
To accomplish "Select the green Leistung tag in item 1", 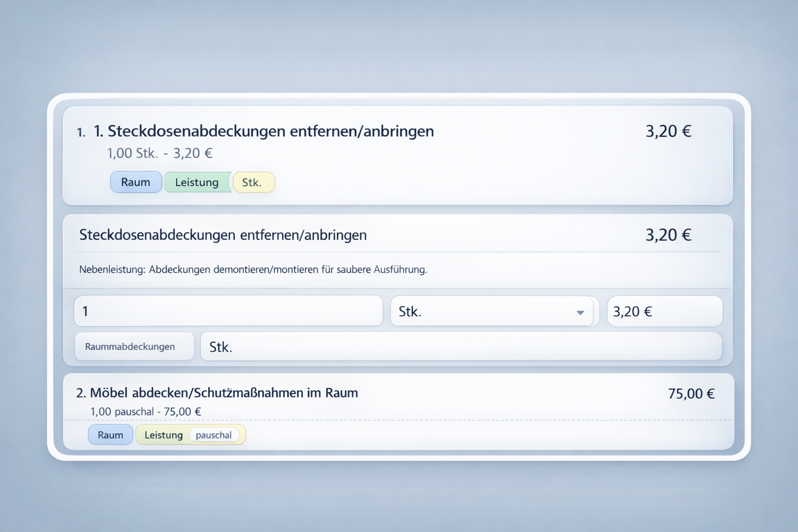I will click(x=196, y=182).
